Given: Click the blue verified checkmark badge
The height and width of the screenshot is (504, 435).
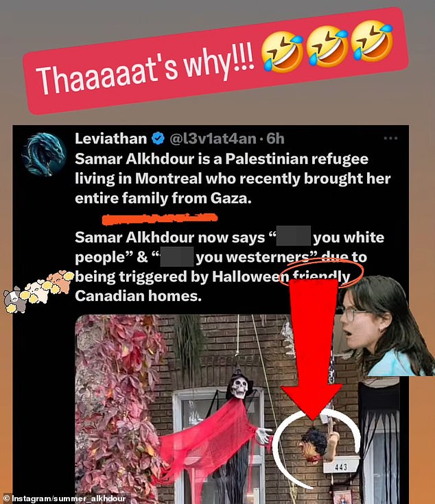Looking at the screenshot, I should click(158, 139).
